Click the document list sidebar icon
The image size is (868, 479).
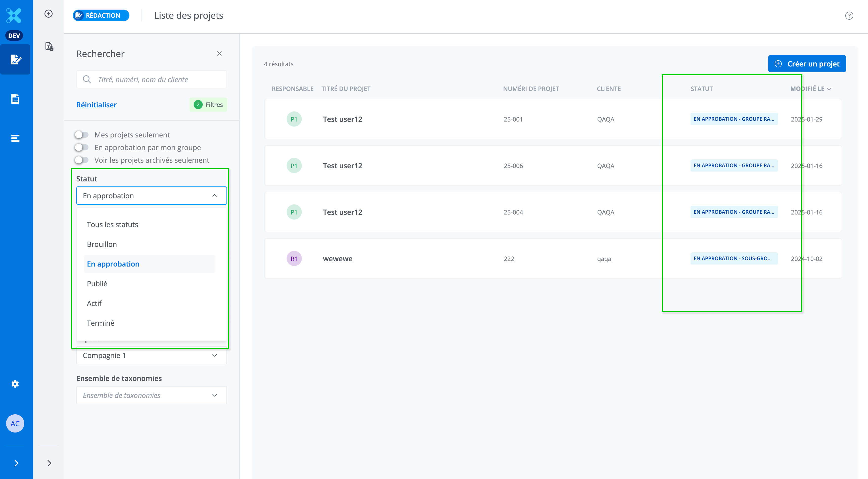(15, 99)
